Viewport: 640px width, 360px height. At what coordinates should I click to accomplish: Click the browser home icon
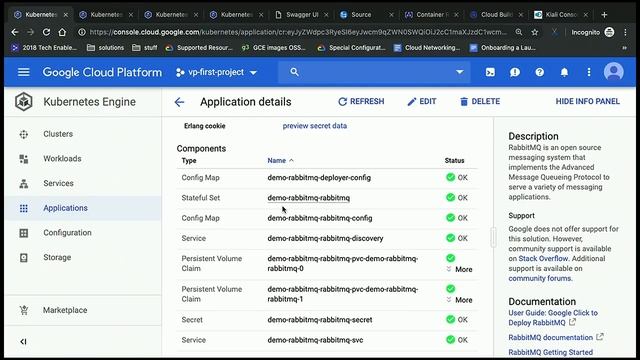(x=62, y=32)
